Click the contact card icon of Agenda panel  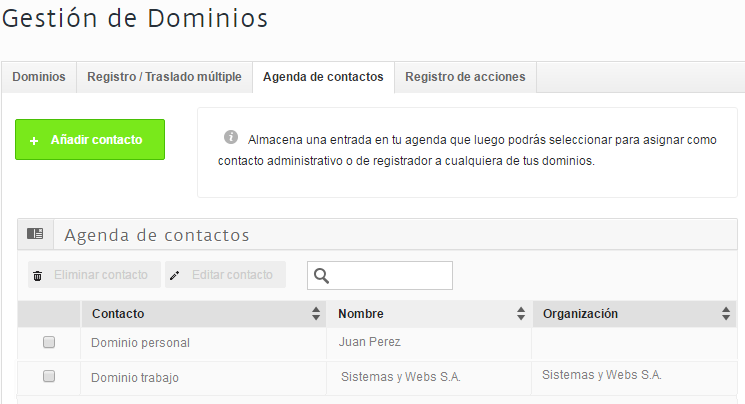click(35, 234)
